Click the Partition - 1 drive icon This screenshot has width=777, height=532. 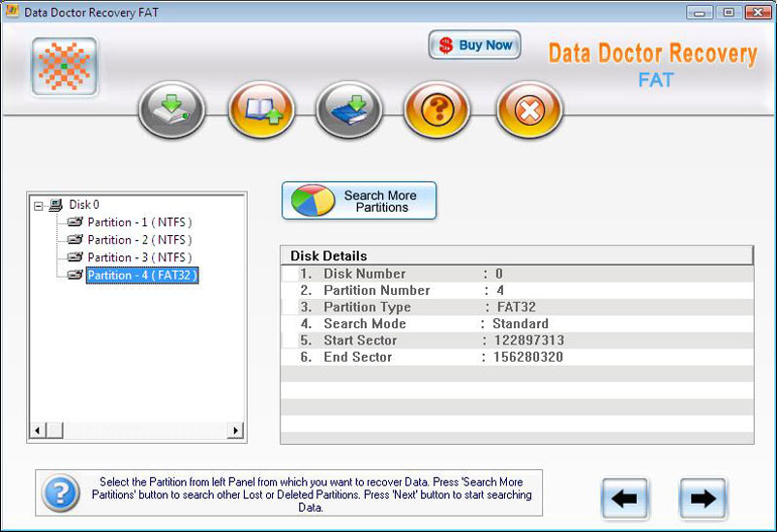pos(75,222)
